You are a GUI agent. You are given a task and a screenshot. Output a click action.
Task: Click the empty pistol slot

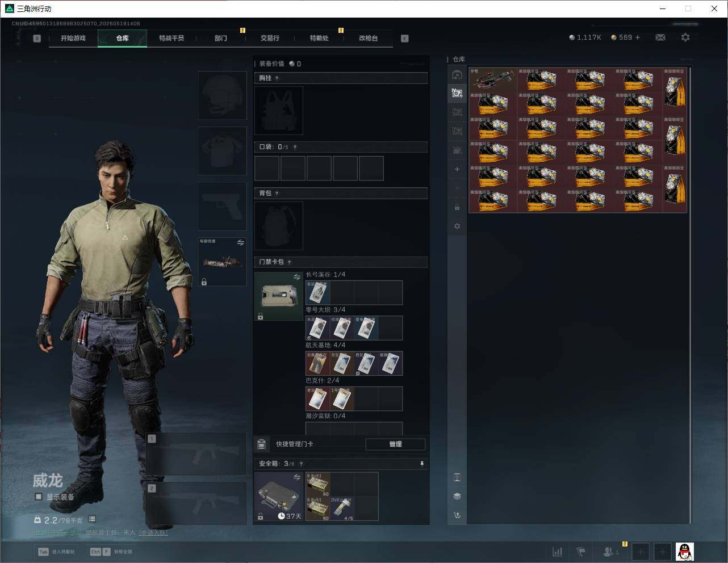pyautogui.click(x=223, y=206)
